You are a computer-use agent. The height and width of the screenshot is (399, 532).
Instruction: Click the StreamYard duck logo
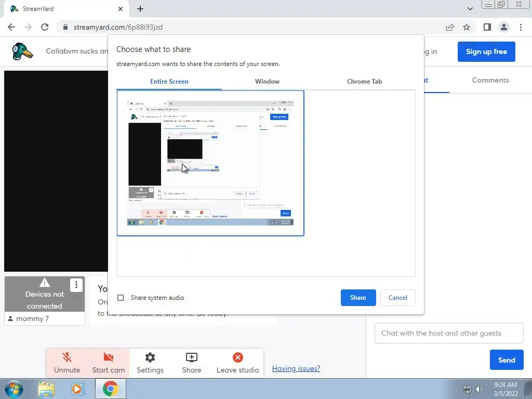(22, 51)
